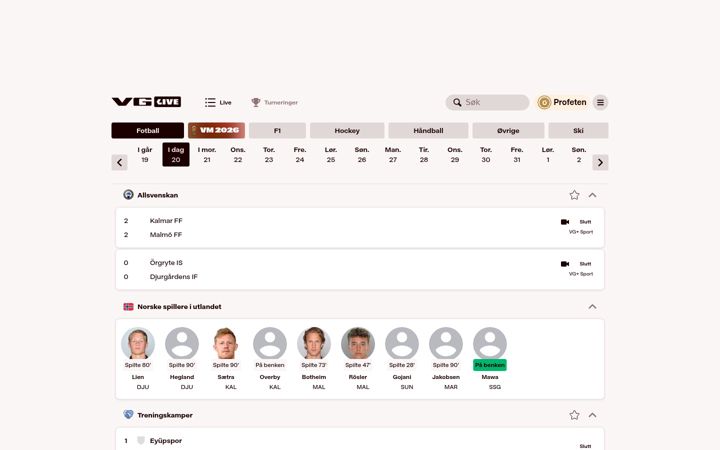Select the Hockey tab
The height and width of the screenshot is (450, 720).
coord(347,130)
